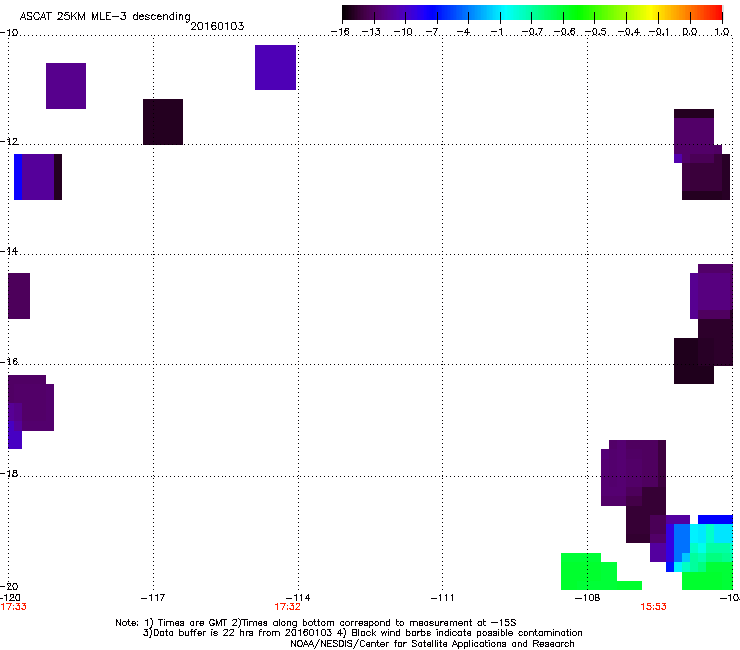740x650 pixels.
Task: Click the green data patch left of -108
Action: click(x=596, y=572)
